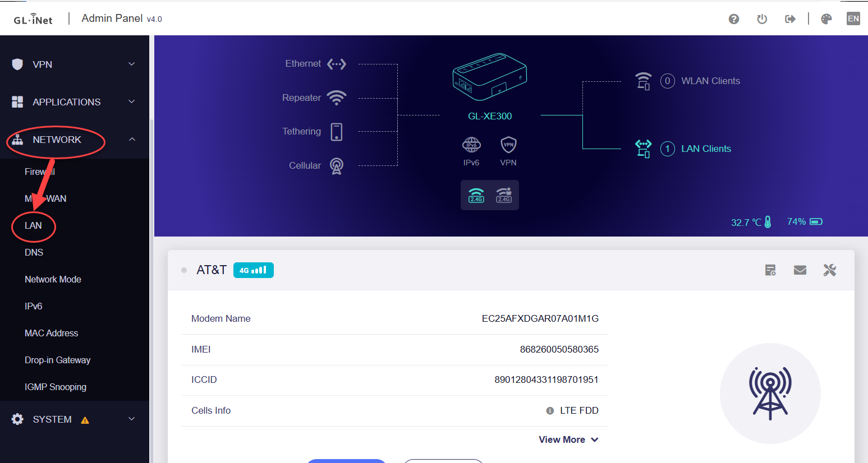Click the Tethering phone icon
868x463 pixels.
(x=337, y=132)
